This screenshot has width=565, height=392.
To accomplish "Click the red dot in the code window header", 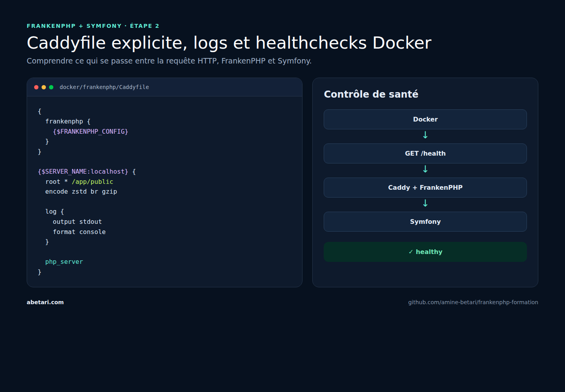I will [x=36, y=87].
